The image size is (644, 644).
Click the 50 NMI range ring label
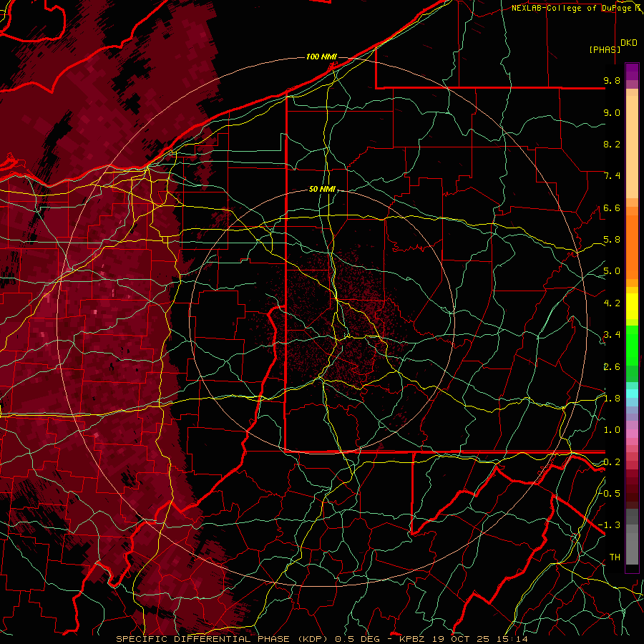point(323,190)
